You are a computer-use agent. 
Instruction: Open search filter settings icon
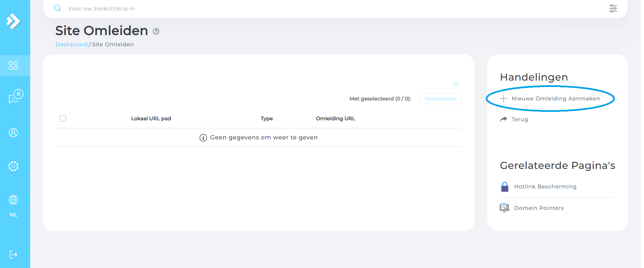pos(613,8)
